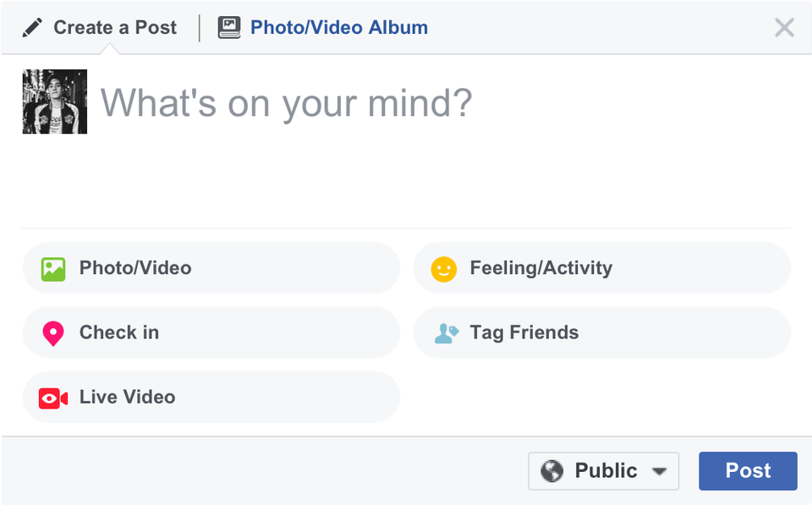Select the Feeling/Activity option

click(x=601, y=268)
